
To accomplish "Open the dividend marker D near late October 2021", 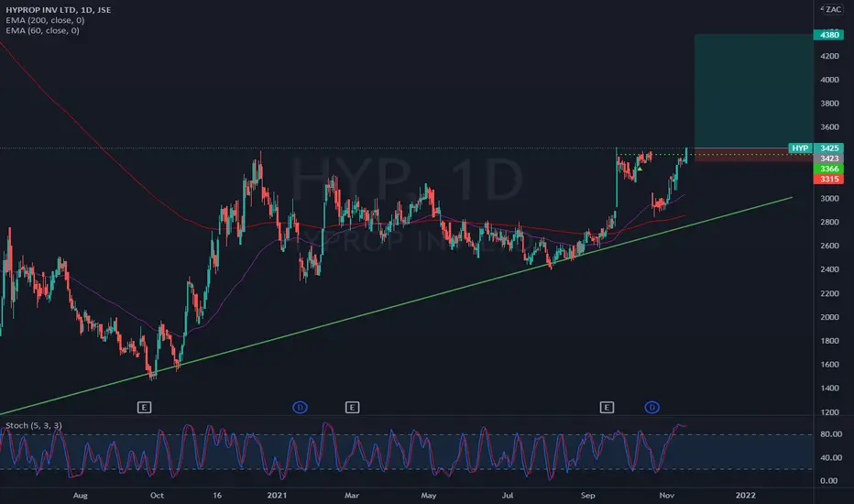I will tap(651, 407).
